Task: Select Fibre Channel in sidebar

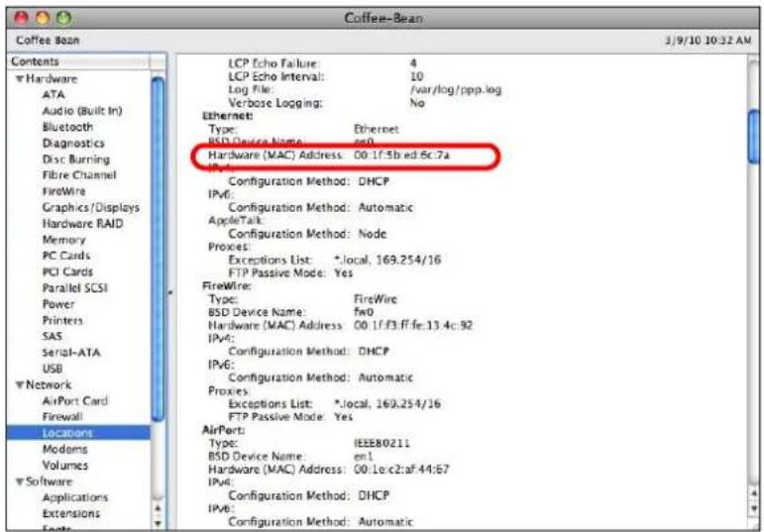Action: tap(79, 175)
